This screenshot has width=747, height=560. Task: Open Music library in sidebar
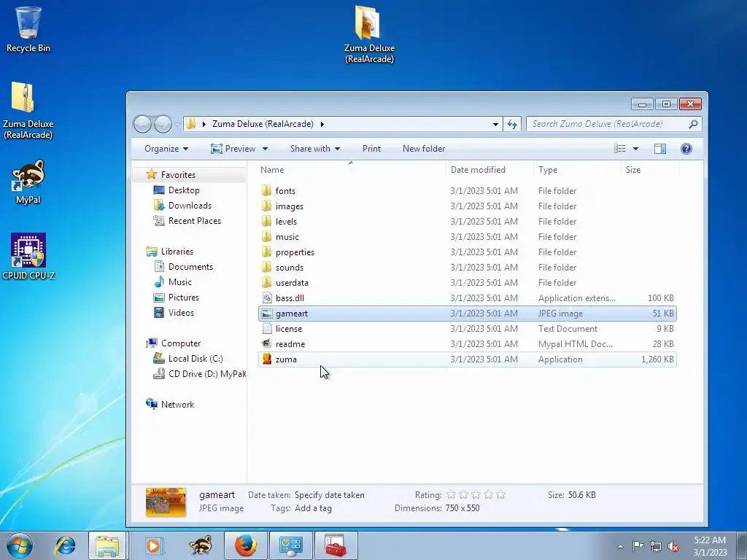179,282
